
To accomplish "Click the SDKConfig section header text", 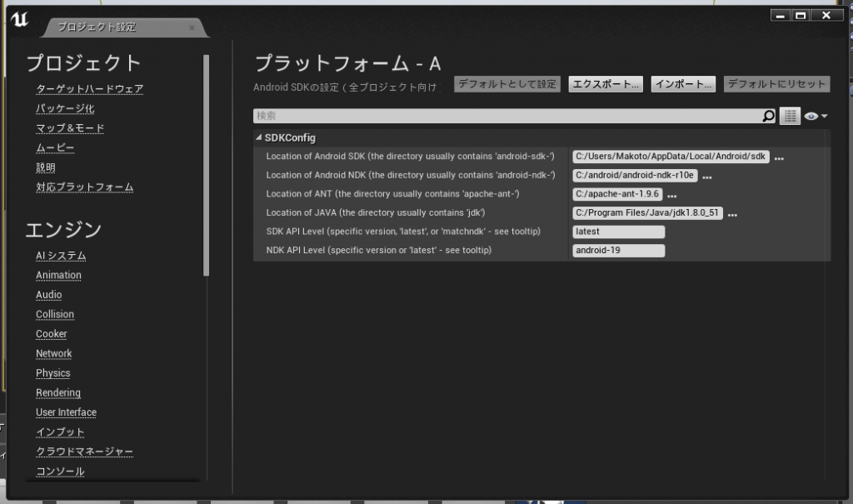I will point(290,137).
